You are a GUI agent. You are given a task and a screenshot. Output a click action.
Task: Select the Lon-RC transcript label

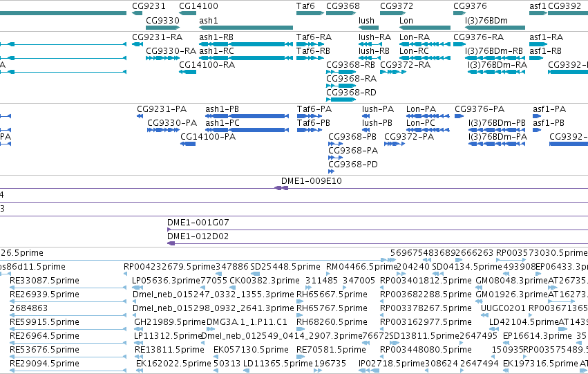point(414,51)
